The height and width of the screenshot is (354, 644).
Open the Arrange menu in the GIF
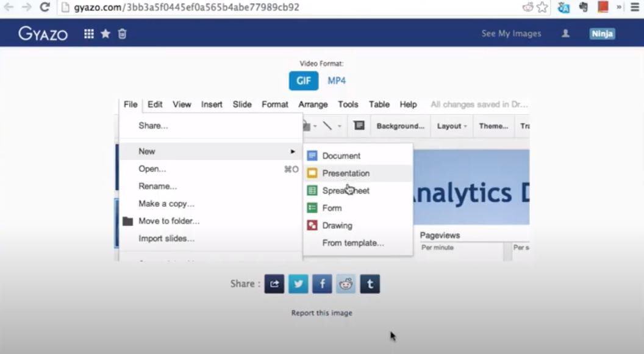[x=313, y=104]
